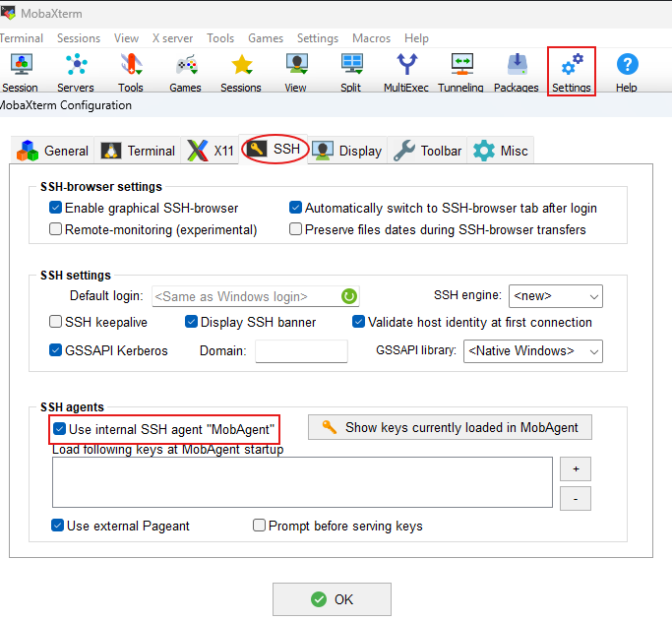The height and width of the screenshot is (621, 672).
Task: Open the Settings gears toolbar icon
Action: 572,72
